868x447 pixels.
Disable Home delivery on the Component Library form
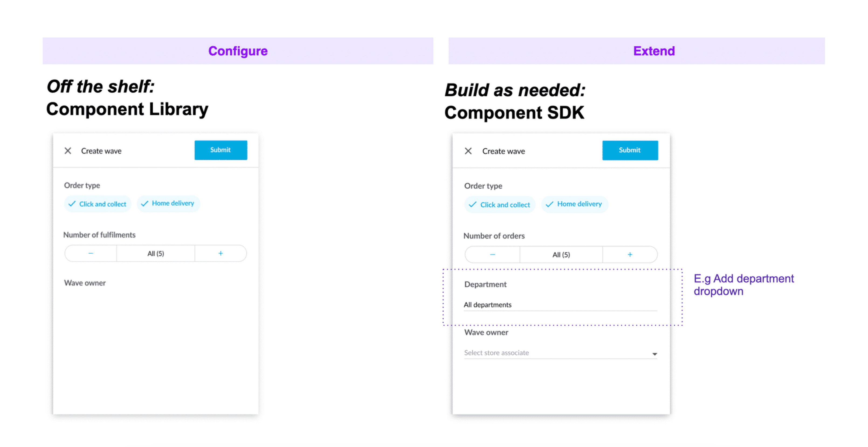(168, 203)
